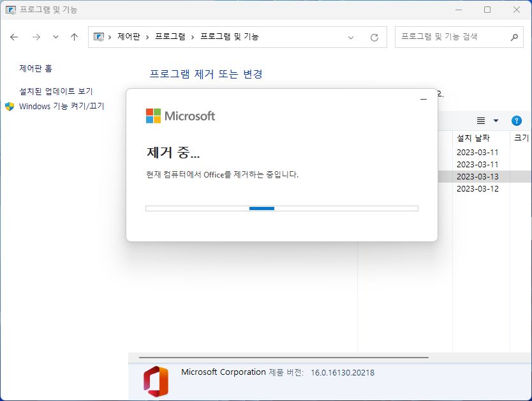This screenshot has width=532, height=401.
Task: Open Windows 기능 켜기/끄기 link
Action: point(61,106)
